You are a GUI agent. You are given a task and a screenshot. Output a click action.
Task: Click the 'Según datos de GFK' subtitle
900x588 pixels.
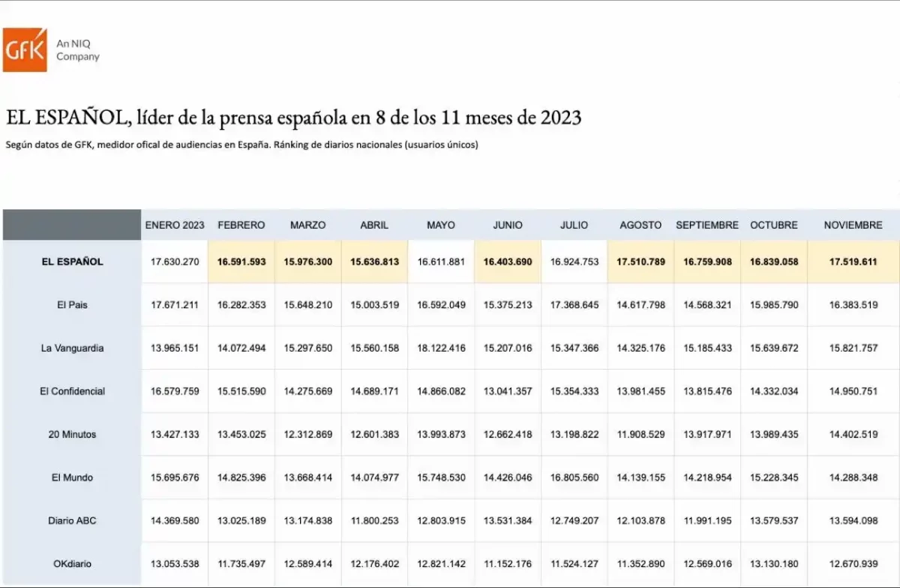pyautogui.click(x=241, y=145)
